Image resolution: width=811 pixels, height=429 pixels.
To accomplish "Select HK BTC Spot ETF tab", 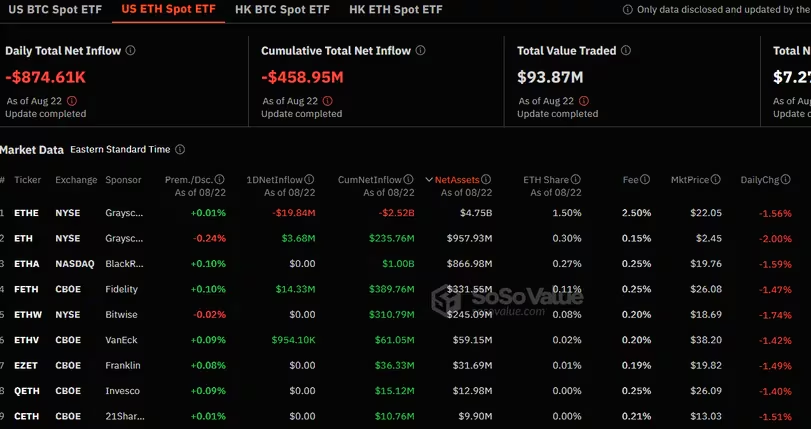I will tap(282, 10).
